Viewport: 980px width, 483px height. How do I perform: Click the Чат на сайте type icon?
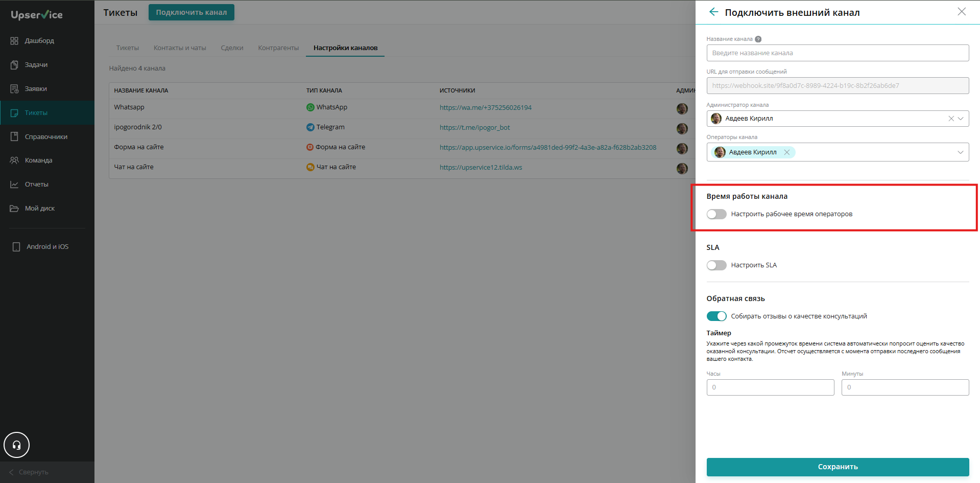click(x=310, y=167)
